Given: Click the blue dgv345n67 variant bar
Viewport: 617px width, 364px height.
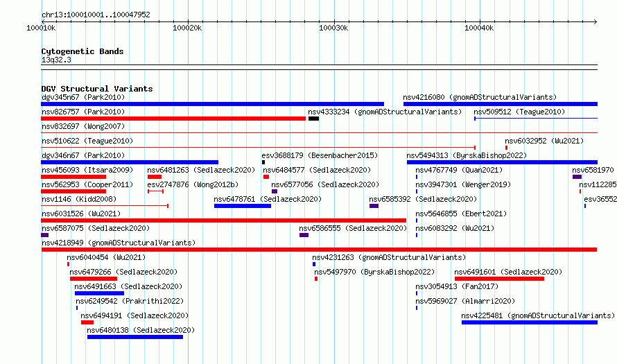Looking at the screenshot, I should pyautogui.click(x=213, y=104).
